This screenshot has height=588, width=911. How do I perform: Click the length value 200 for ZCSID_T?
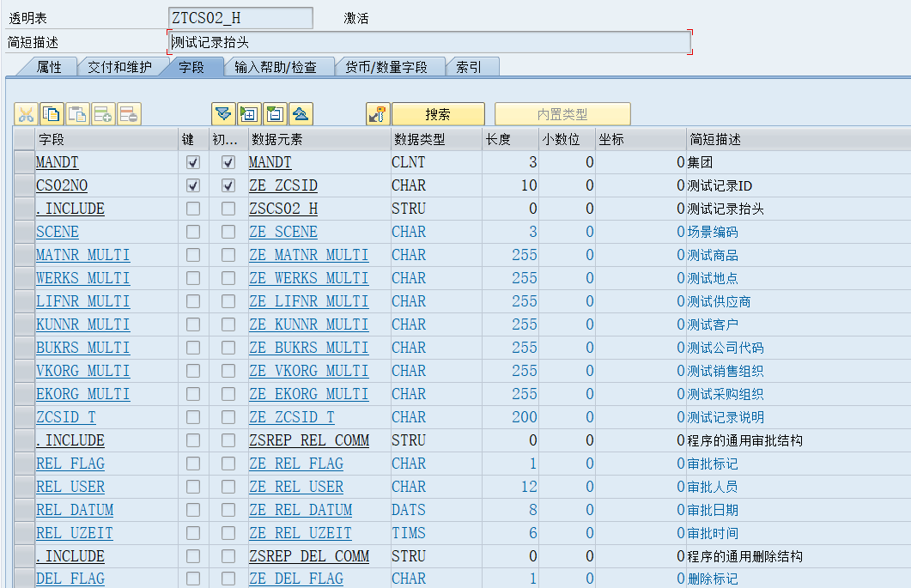coord(524,417)
